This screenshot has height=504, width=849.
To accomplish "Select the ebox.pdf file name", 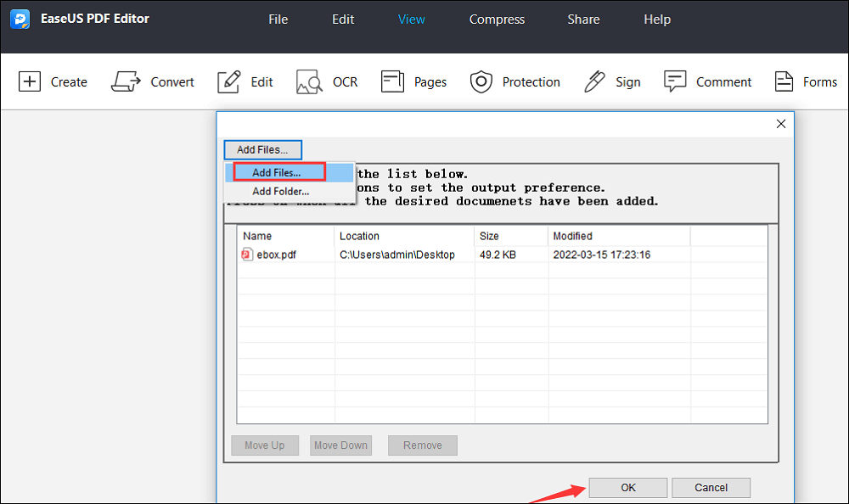I will click(276, 255).
